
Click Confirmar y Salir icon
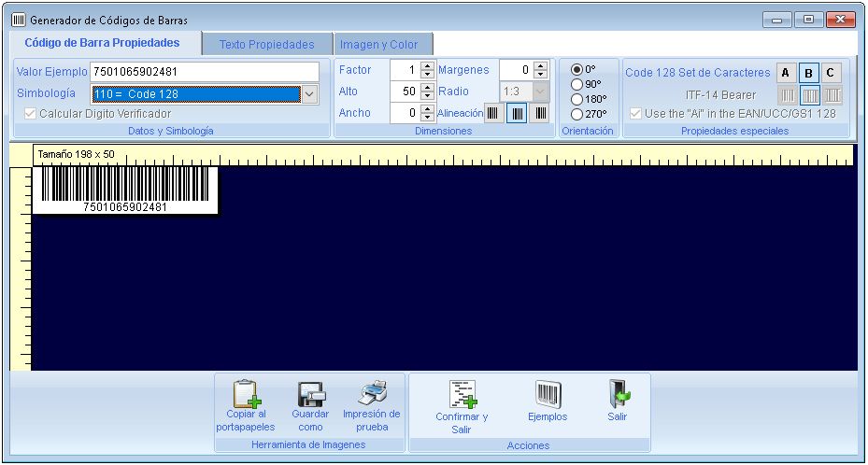coord(462,394)
